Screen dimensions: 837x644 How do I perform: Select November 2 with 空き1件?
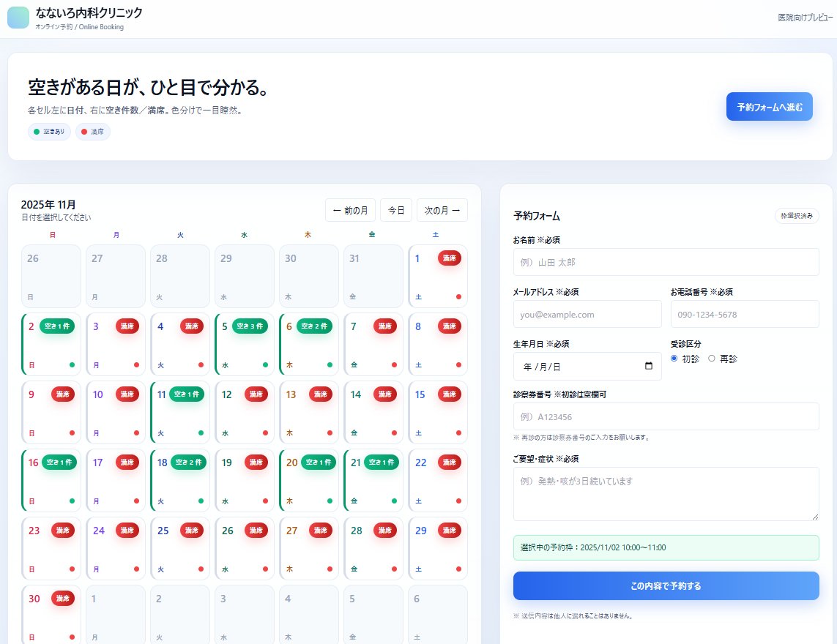click(x=51, y=345)
